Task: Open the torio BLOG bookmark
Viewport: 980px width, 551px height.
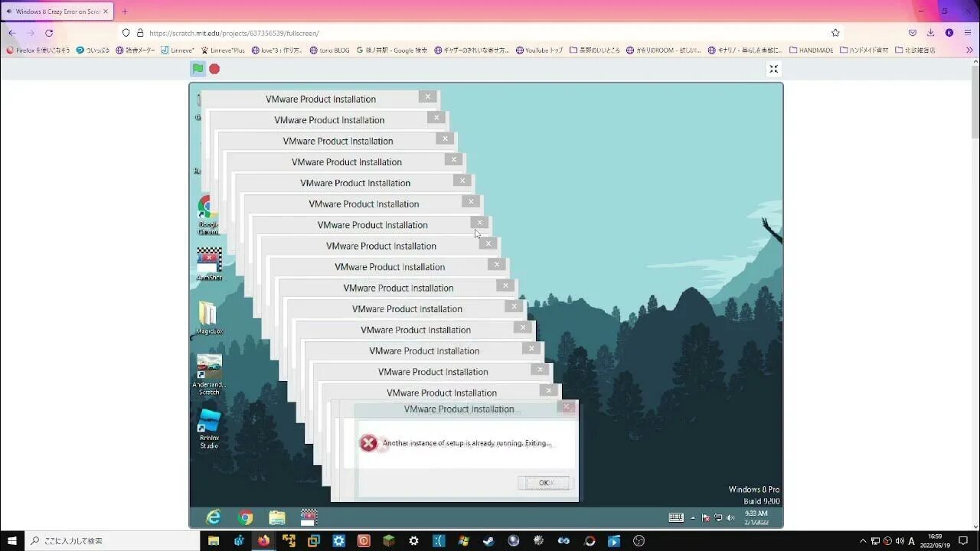Action: pyautogui.click(x=330, y=51)
